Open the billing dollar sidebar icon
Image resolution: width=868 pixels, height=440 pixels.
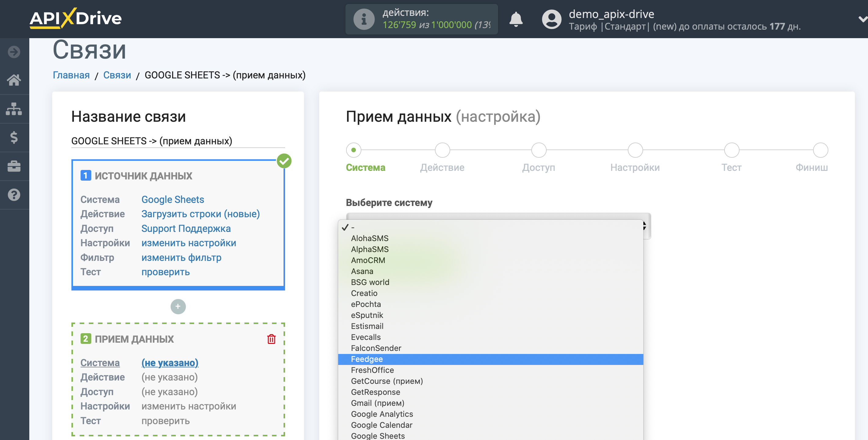pos(14,137)
